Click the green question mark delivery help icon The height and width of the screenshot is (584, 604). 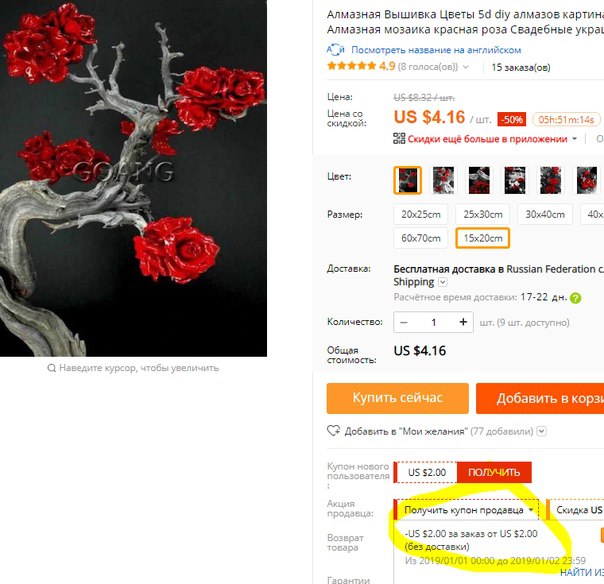575,298
